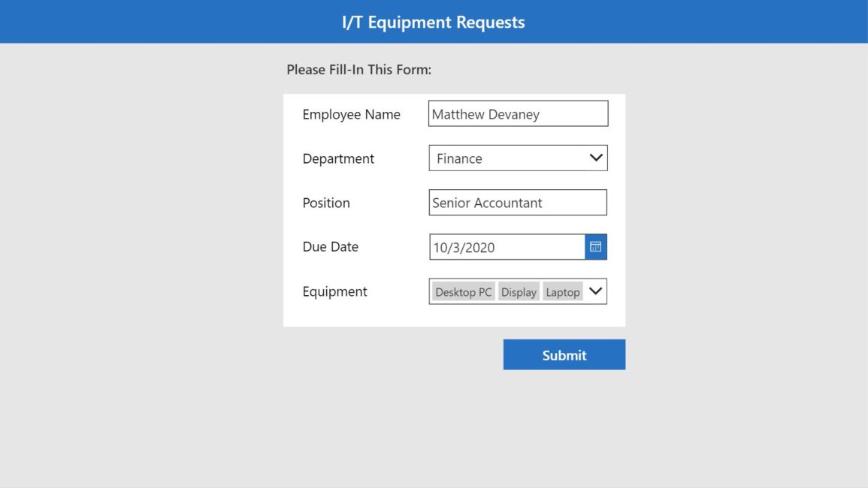Viewport: 868px width, 488px height.
Task: Select the Desktop PC equipment tag
Action: pyautogui.click(x=462, y=292)
